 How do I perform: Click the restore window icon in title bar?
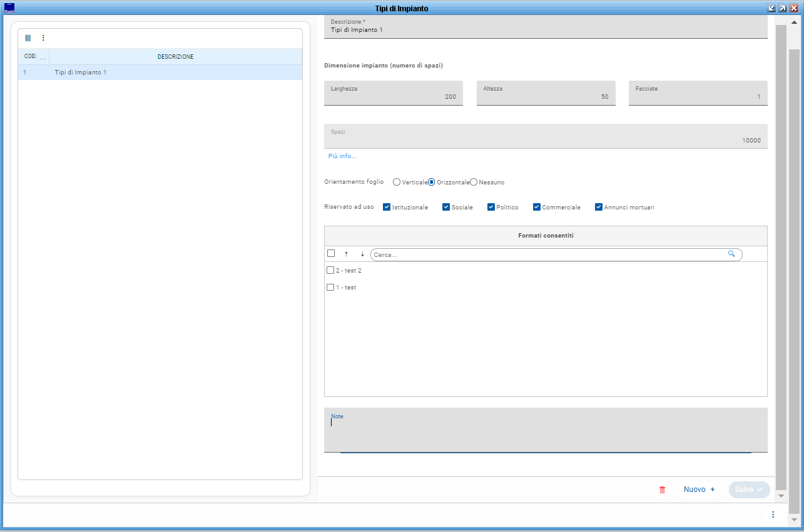pyautogui.click(x=771, y=8)
